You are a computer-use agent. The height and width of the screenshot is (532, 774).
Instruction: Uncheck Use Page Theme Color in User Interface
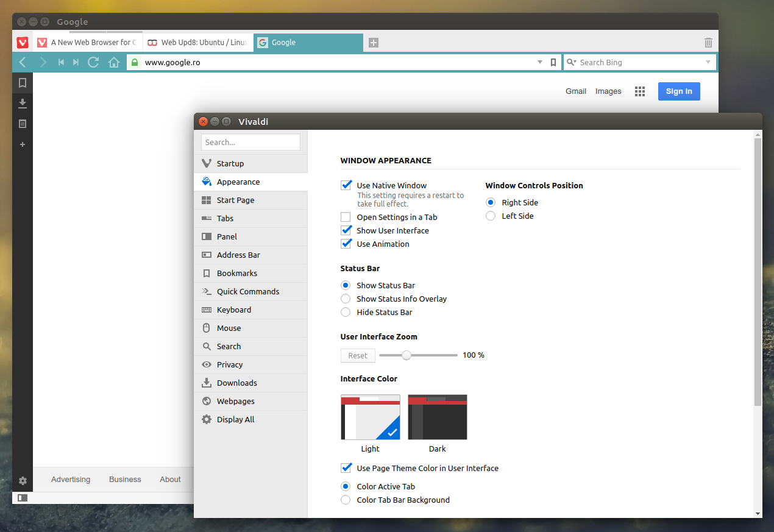(x=346, y=468)
